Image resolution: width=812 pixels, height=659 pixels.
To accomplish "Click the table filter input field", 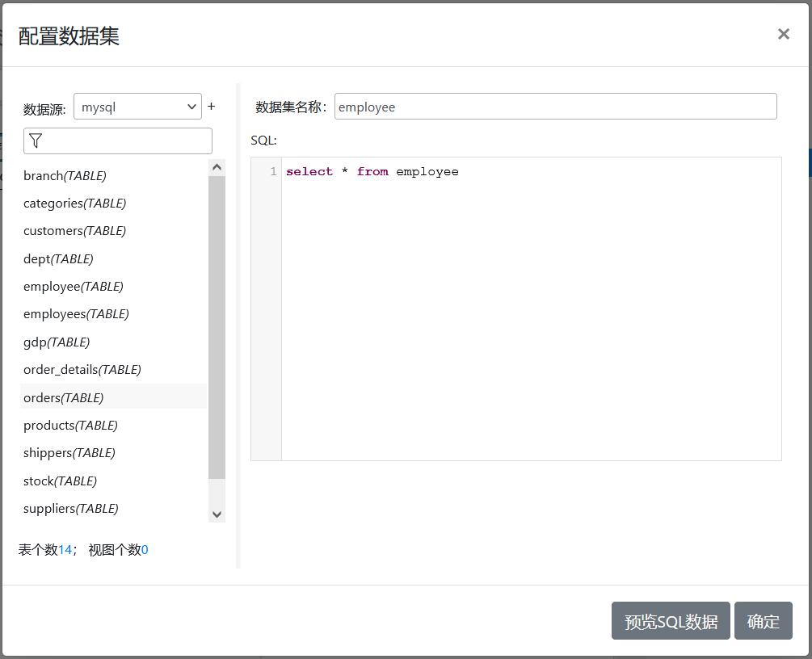I will [x=117, y=141].
